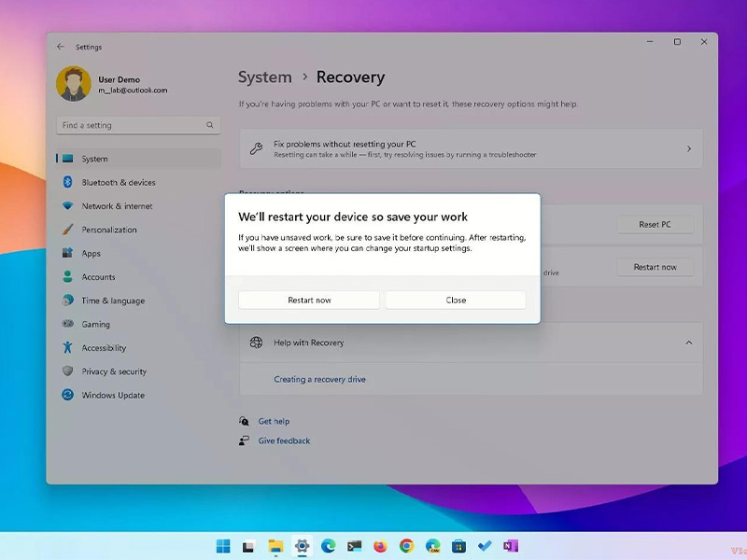Open Task View on the taskbar
The height and width of the screenshot is (560, 747).
pos(248,546)
